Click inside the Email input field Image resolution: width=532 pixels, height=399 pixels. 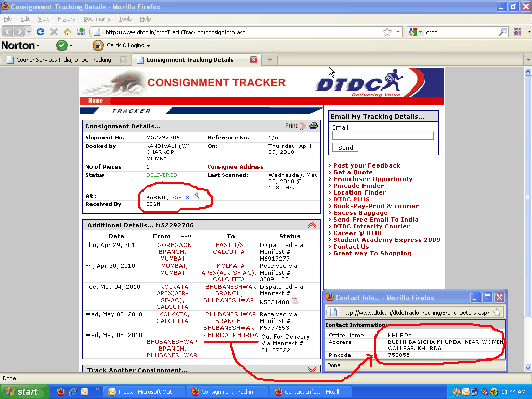pyautogui.click(x=382, y=135)
